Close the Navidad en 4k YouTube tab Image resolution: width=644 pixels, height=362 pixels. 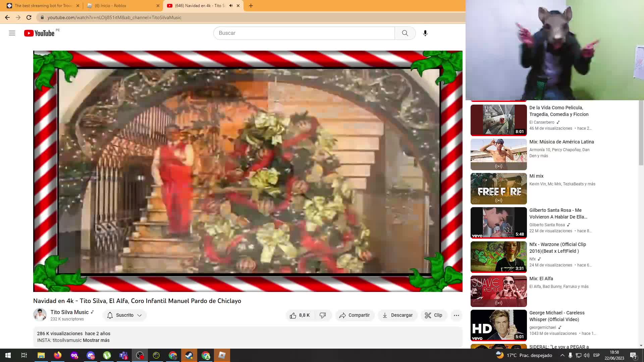238,6
